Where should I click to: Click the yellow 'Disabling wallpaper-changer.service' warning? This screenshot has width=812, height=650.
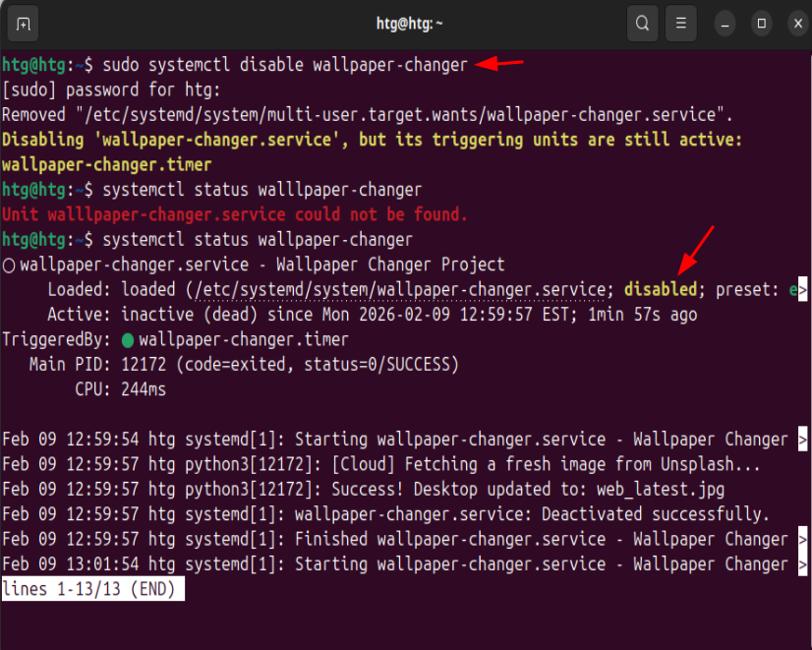[372, 140]
